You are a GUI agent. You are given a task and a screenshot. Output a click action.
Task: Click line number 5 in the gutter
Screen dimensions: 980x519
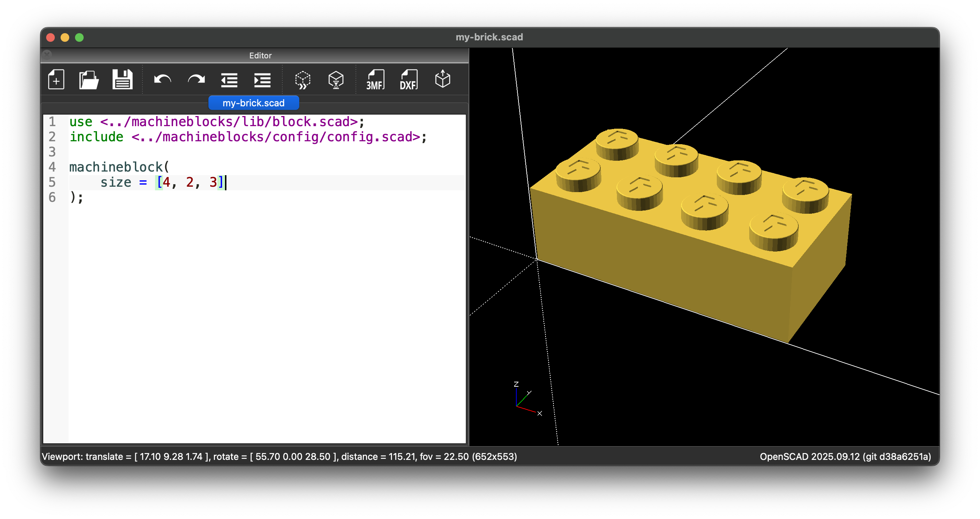(x=52, y=182)
